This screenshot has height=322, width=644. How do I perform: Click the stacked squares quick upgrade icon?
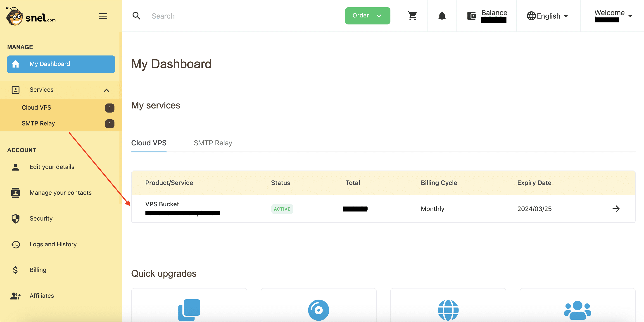click(189, 310)
